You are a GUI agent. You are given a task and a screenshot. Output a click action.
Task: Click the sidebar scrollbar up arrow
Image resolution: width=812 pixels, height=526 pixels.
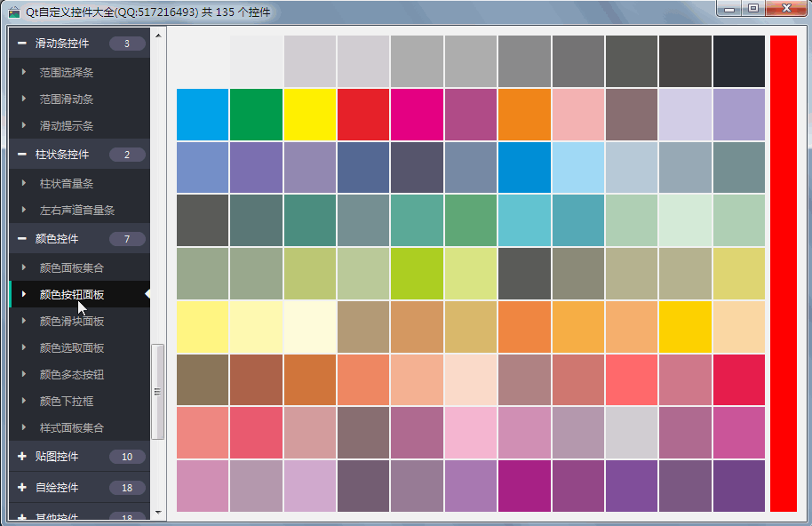(158, 36)
